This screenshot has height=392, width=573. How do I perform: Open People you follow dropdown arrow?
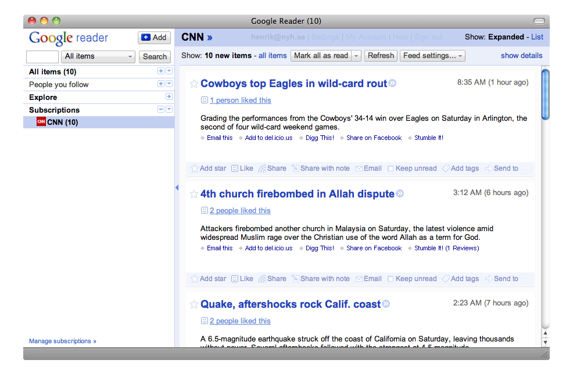pyautogui.click(x=169, y=84)
